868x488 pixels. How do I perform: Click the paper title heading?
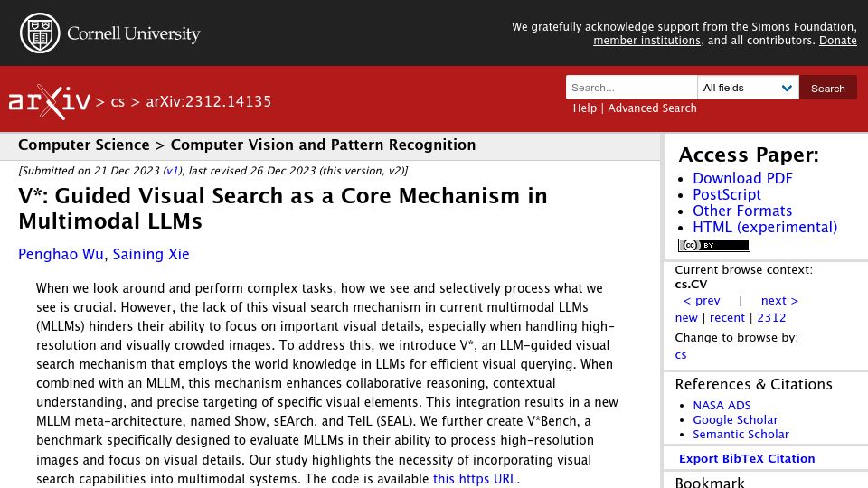[283, 208]
